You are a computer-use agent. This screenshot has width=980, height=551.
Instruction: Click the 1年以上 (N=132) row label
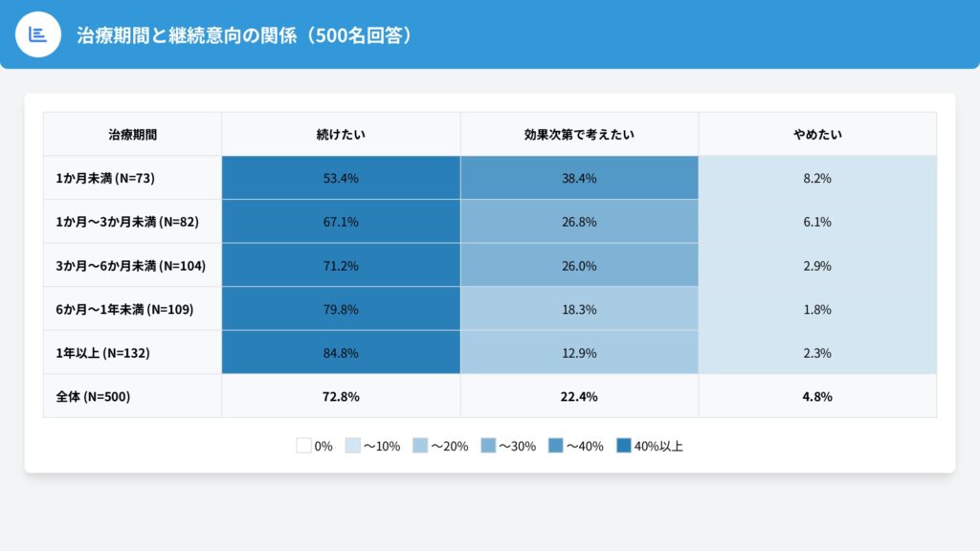(102, 353)
